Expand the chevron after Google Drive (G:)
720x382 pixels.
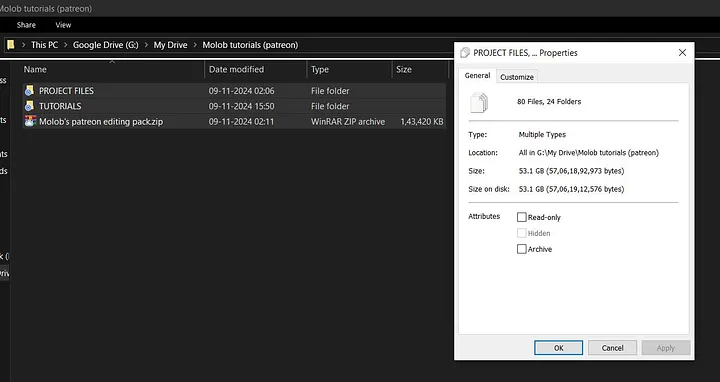[146, 45]
